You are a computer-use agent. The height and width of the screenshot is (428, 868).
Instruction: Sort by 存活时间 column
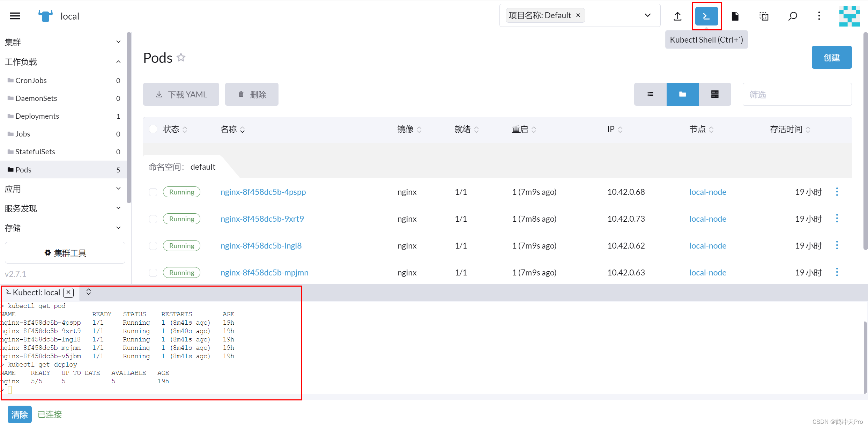point(790,130)
